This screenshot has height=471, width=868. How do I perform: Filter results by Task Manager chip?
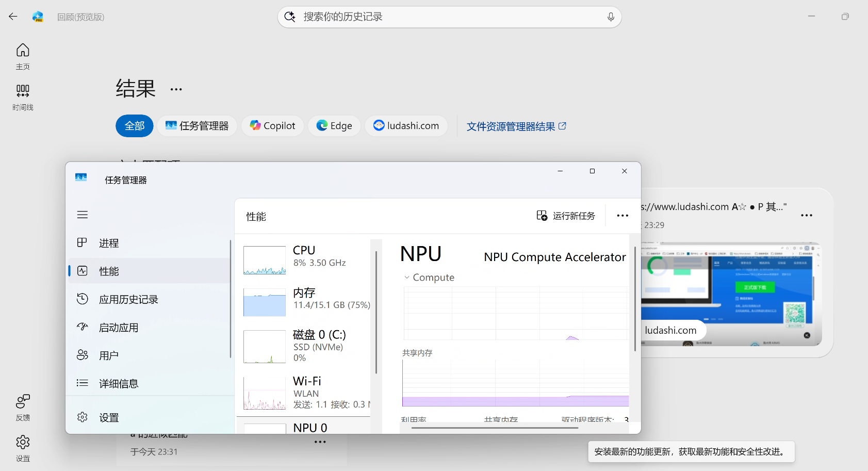[197, 126]
